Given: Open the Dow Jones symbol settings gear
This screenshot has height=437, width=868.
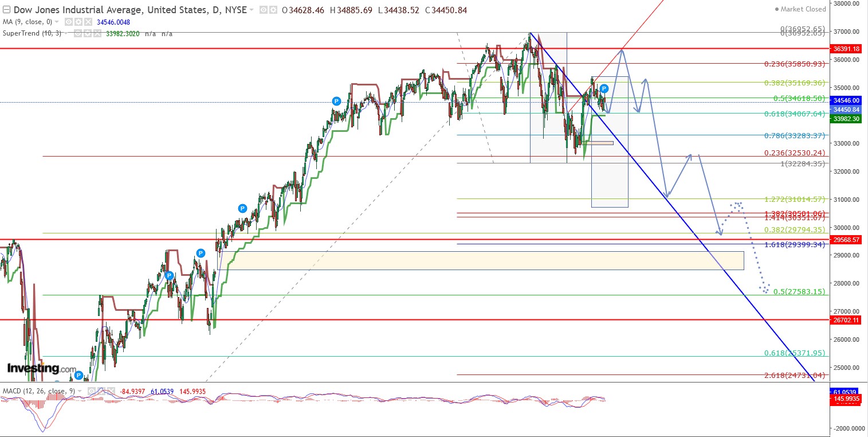Looking at the screenshot, I should pyautogui.click(x=273, y=10).
